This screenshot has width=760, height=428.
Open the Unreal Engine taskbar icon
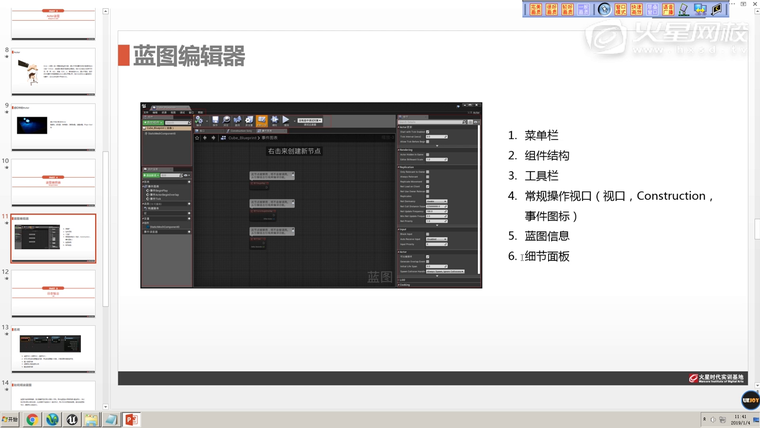tap(72, 420)
